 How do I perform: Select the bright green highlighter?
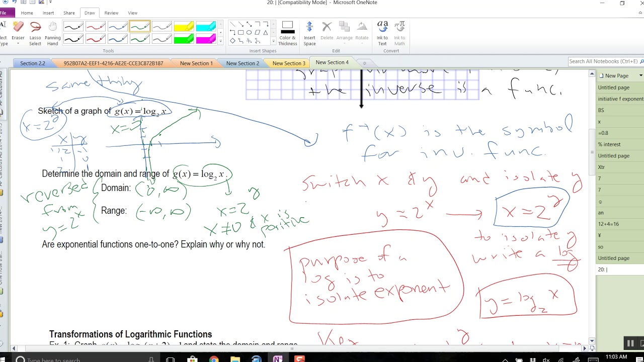(x=184, y=39)
